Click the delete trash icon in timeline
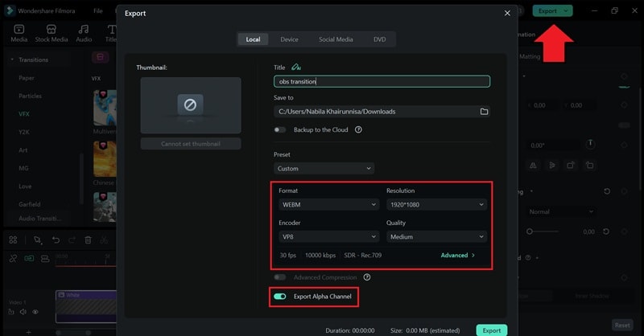Viewport: 644px width, 336px height. click(88, 240)
